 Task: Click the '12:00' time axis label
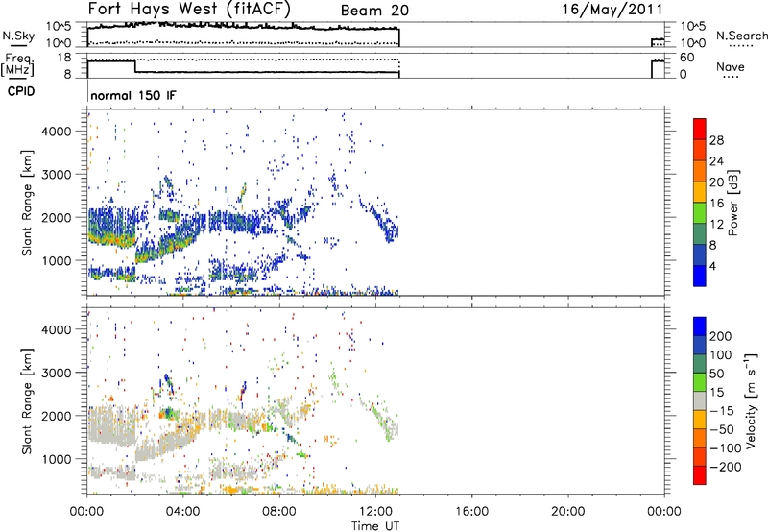(375, 511)
